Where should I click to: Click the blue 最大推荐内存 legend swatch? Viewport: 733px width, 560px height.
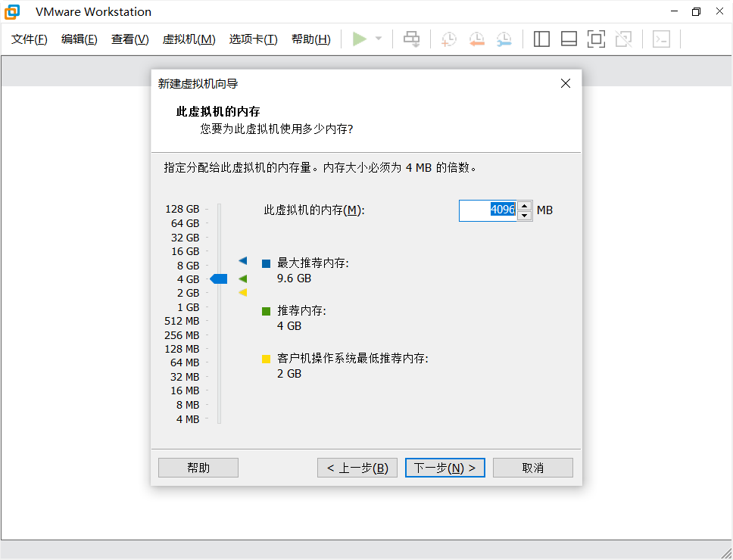click(267, 263)
